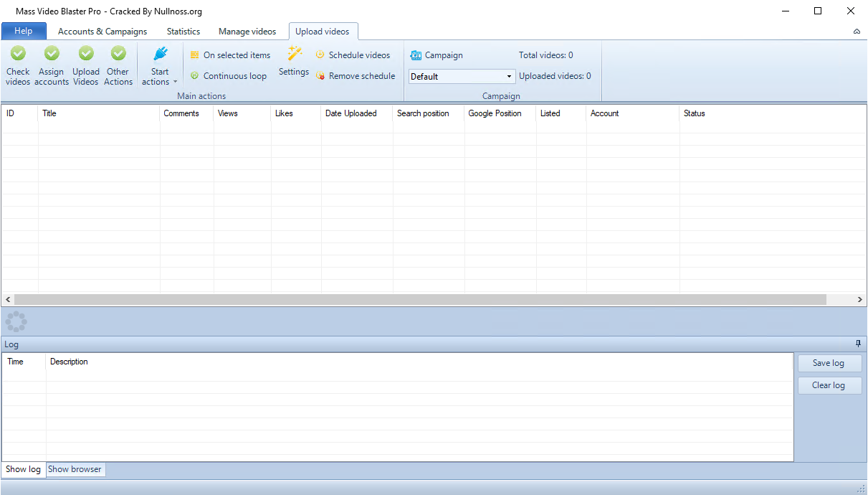Viewport: 868px width, 495px height.
Task: Expand Start actions dropdown arrow
Action: (x=176, y=82)
